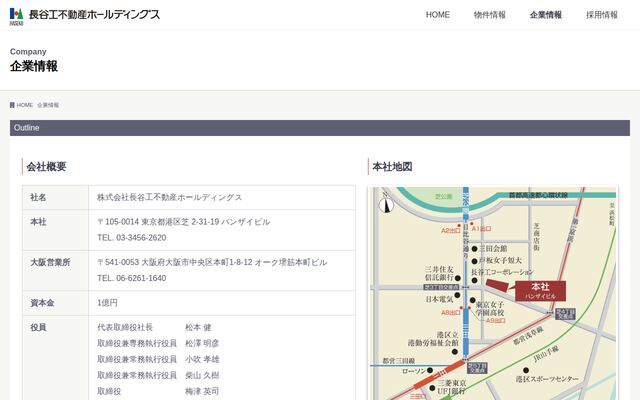Image resolution: width=640 pixels, height=400 pixels.
Task: Click the 会社概要 heading
Action: click(x=46, y=167)
